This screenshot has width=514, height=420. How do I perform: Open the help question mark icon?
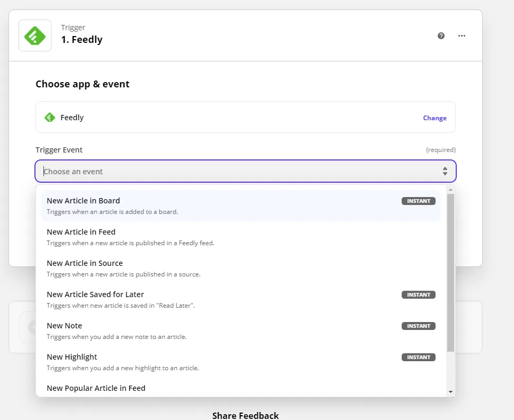click(x=441, y=35)
